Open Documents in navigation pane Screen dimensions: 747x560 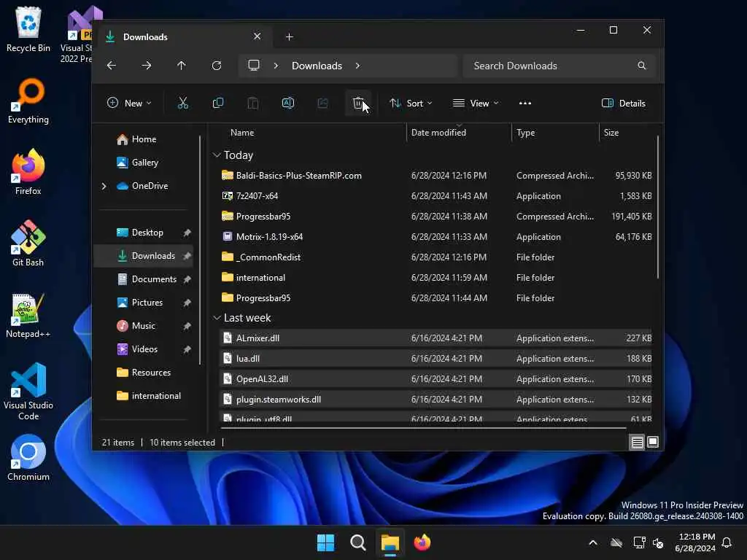(153, 279)
